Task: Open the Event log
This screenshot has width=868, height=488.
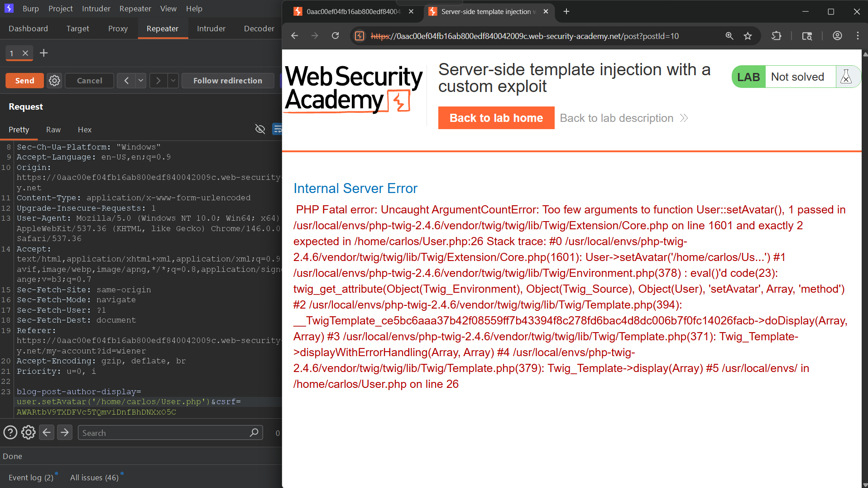Action: [31, 478]
